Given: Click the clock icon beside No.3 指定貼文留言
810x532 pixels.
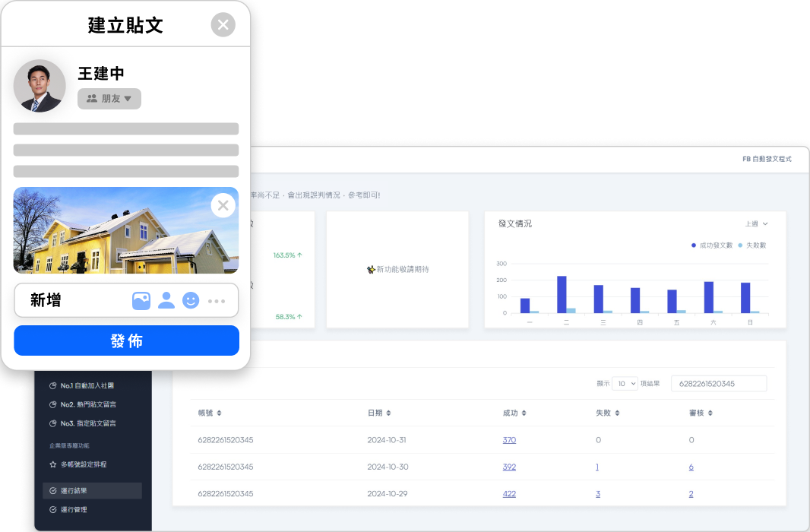Looking at the screenshot, I should pyautogui.click(x=52, y=423).
